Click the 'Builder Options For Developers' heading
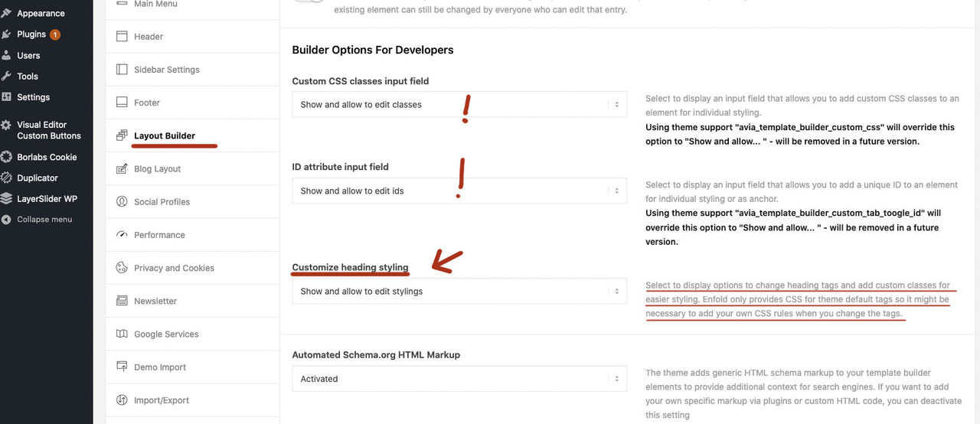980x424 pixels. pyautogui.click(x=373, y=50)
